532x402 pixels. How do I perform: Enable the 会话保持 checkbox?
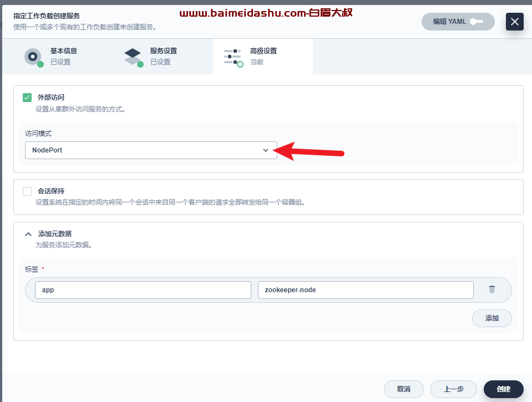[x=27, y=191]
